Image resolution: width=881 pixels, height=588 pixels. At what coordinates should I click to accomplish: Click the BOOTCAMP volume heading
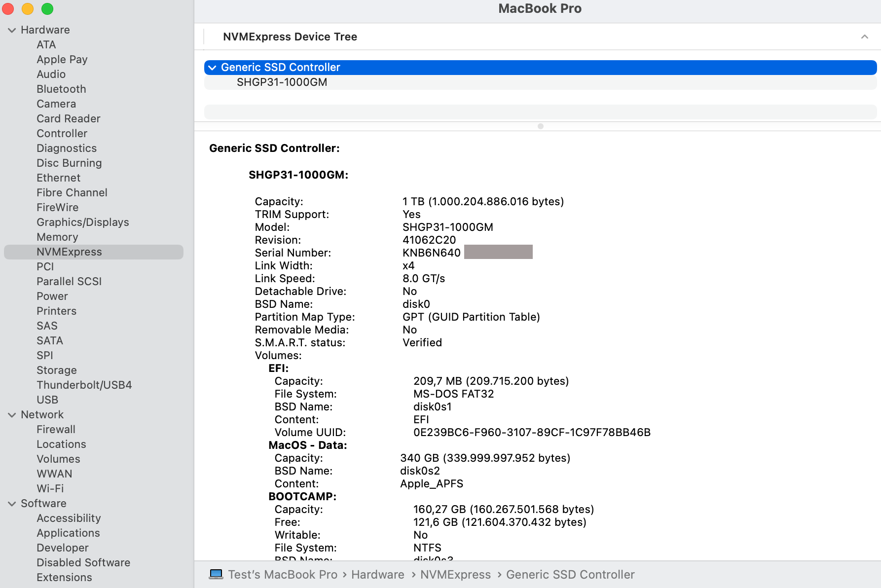[302, 497]
